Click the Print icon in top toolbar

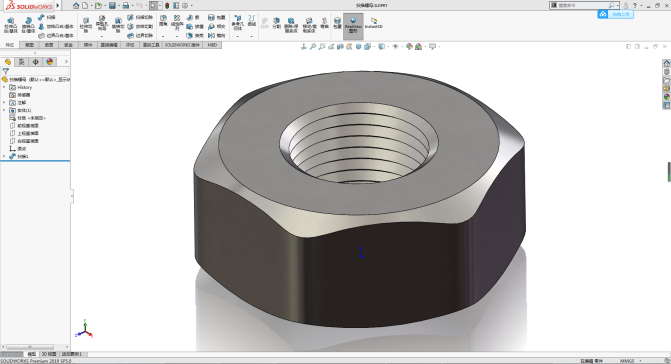[126, 6]
